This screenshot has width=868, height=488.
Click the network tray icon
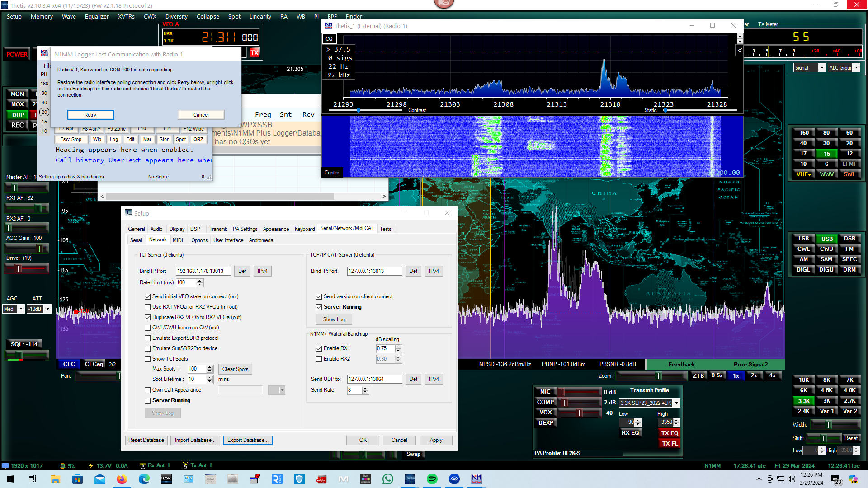click(781, 479)
